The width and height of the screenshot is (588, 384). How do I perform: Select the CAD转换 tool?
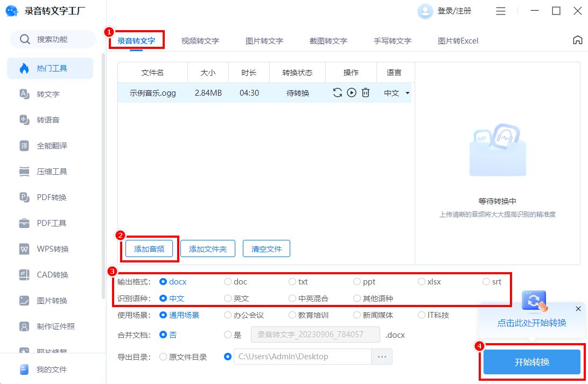tap(48, 274)
